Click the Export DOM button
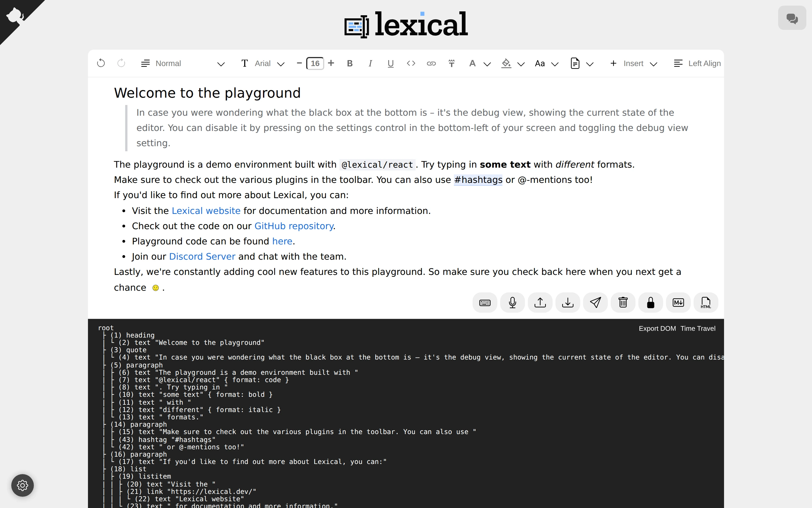This screenshot has width=812, height=508. click(x=657, y=329)
